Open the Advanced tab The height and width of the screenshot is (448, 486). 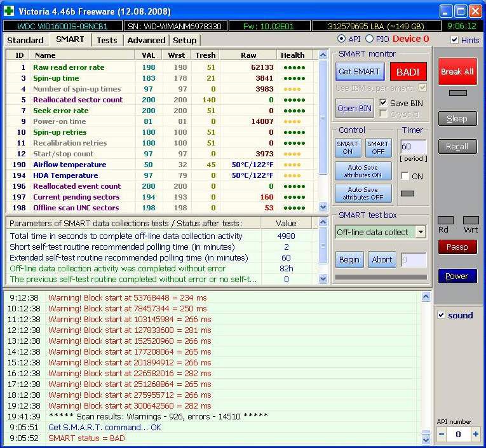pos(146,40)
